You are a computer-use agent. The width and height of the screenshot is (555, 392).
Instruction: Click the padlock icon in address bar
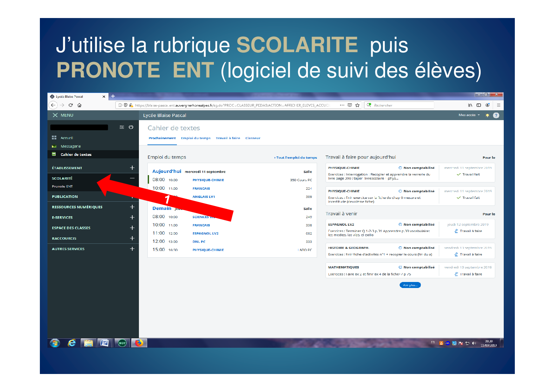pos(131,105)
